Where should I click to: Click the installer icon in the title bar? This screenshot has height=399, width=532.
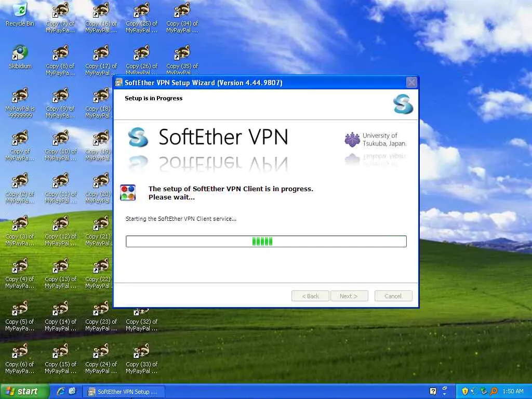tap(119, 83)
